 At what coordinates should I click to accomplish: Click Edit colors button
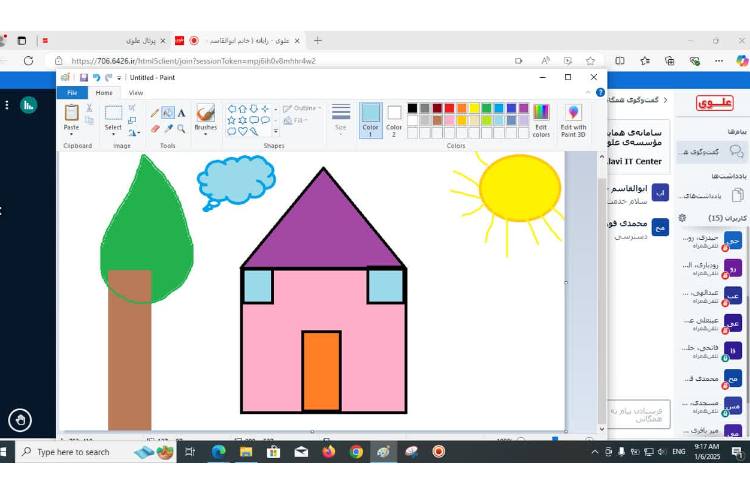tap(541, 120)
